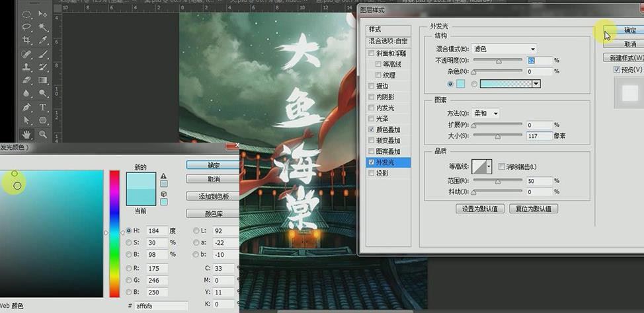644x313 pixels.
Task: Select the Pen tool
Action: [26, 107]
